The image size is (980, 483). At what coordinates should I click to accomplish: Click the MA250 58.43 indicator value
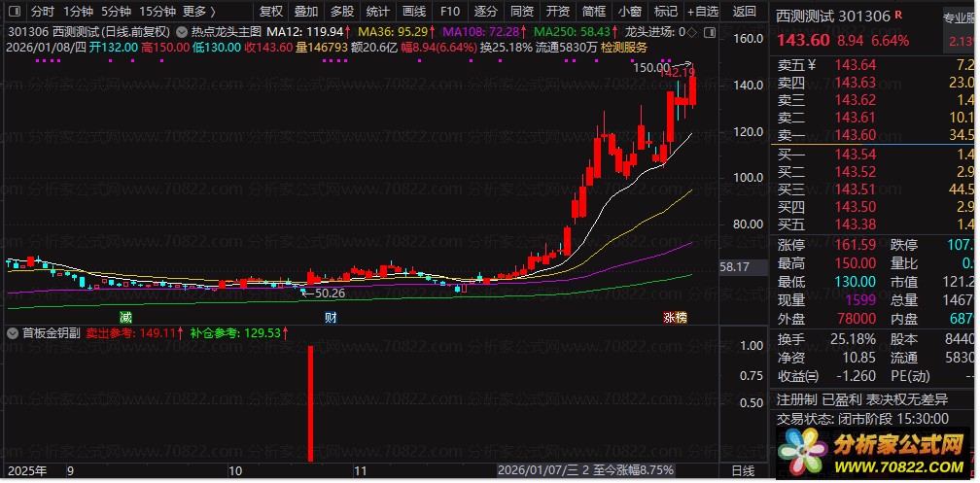pyautogui.click(x=577, y=31)
